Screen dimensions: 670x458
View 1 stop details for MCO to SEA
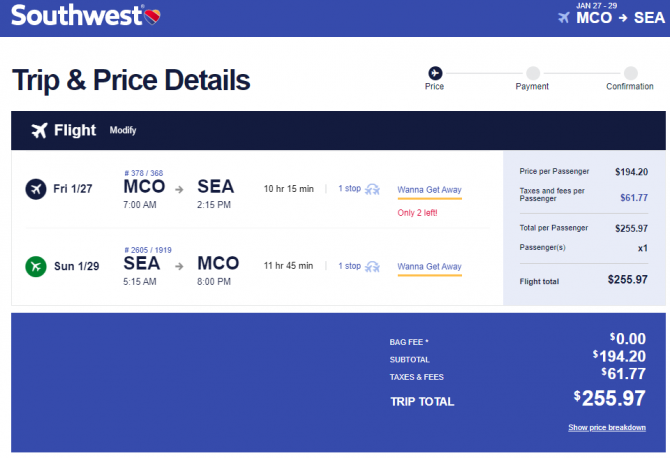[350, 188]
